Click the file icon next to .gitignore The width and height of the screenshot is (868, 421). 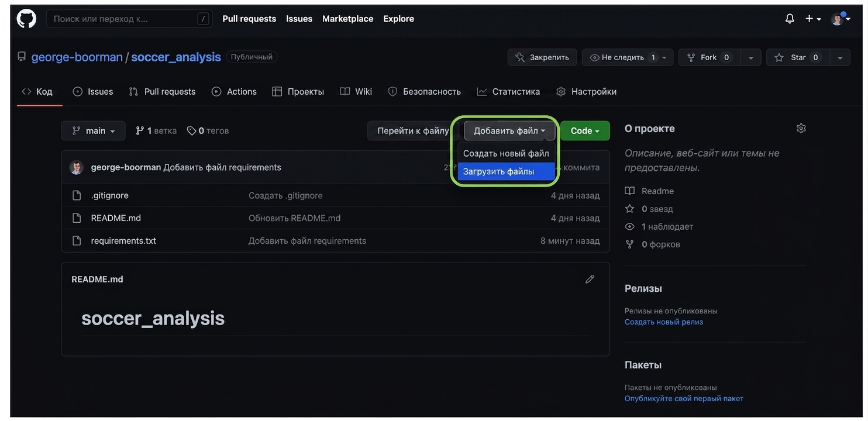[77, 195]
